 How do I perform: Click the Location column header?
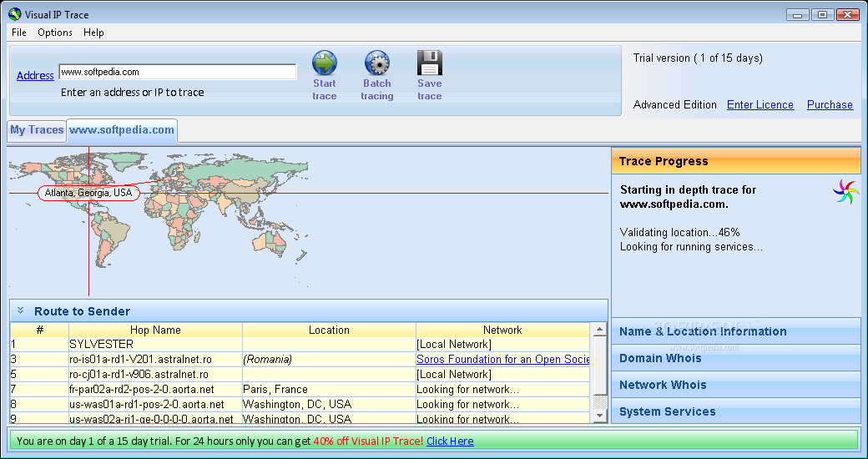point(329,330)
